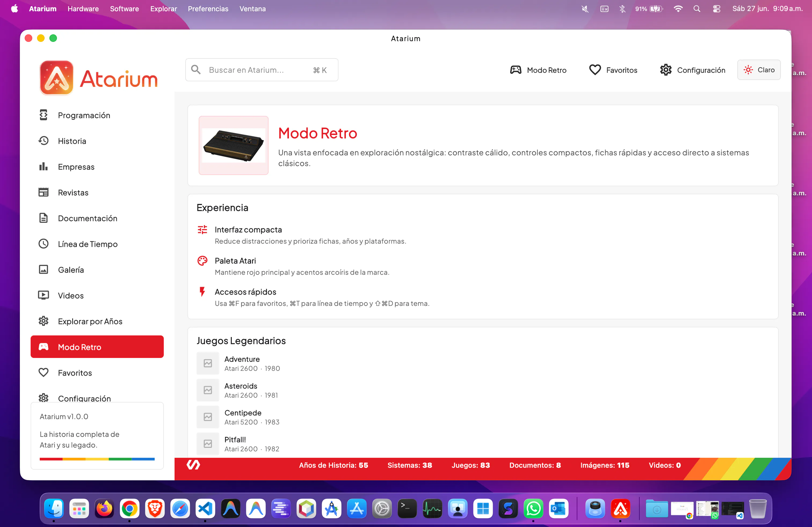Click the Revistas table icon
The width and height of the screenshot is (812, 527).
pyautogui.click(x=43, y=192)
